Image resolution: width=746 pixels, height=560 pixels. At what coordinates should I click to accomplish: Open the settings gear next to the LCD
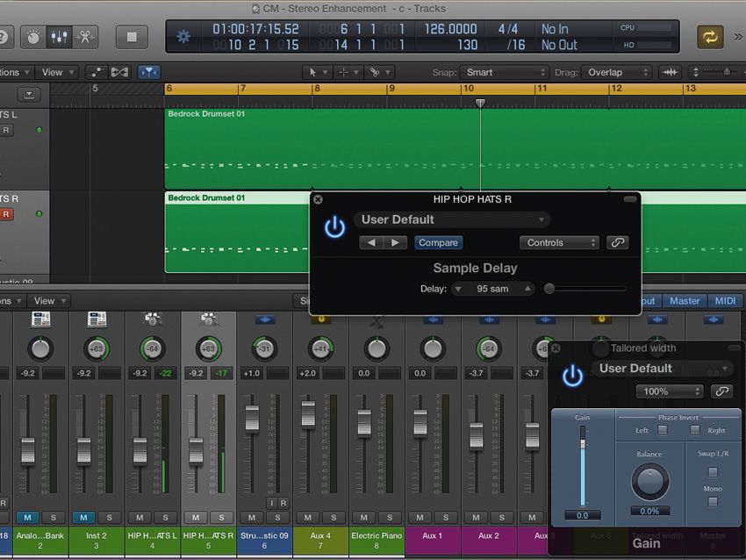[183, 37]
